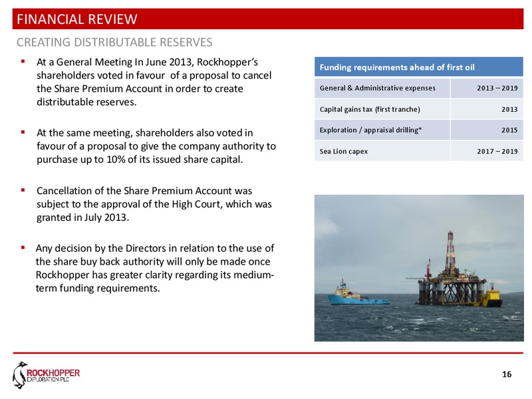Select the CREATING DISTRIBUTABLE RESERVES subtitle
This screenshot has height=399, width=532.
pos(114,43)
